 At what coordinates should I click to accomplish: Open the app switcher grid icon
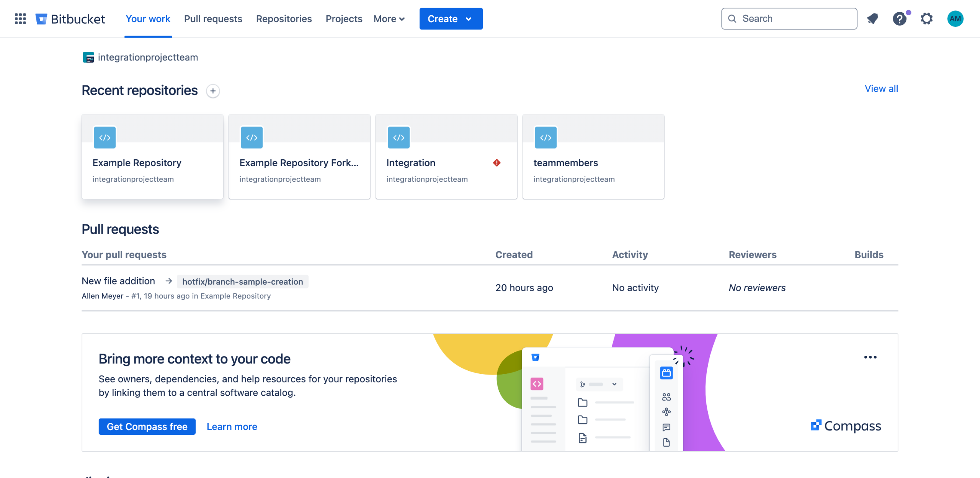(20, 18)
